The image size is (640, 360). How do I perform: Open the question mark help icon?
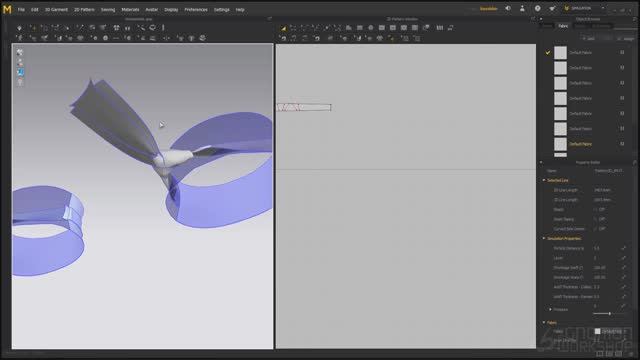pyautogui.click(x=538, y=8)
